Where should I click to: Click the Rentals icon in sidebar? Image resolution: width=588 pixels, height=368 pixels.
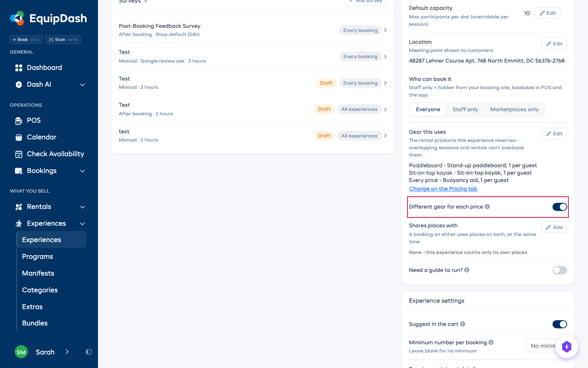point(19,207)
